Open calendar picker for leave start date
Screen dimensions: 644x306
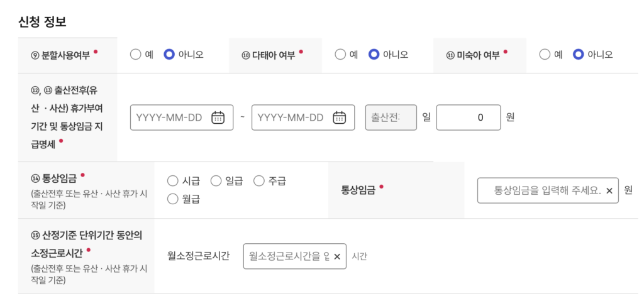coord(218,117)
